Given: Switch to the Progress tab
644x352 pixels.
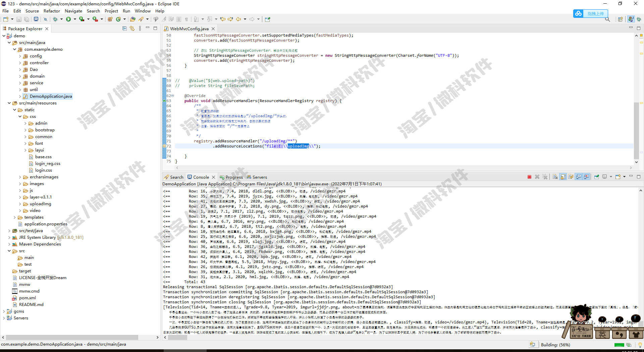Looking at the screenshot, I should (231, 177).
